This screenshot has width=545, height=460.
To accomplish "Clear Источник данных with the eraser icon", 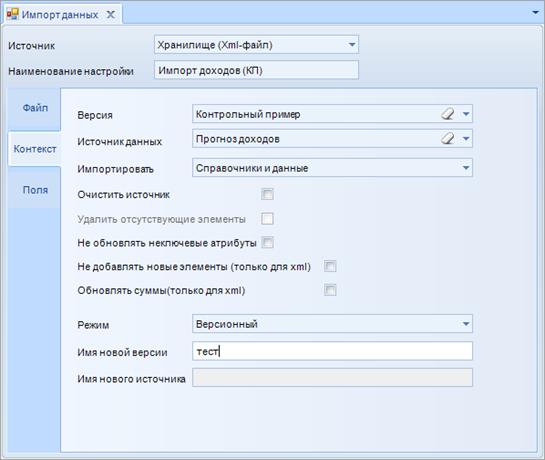I will 448,138.
